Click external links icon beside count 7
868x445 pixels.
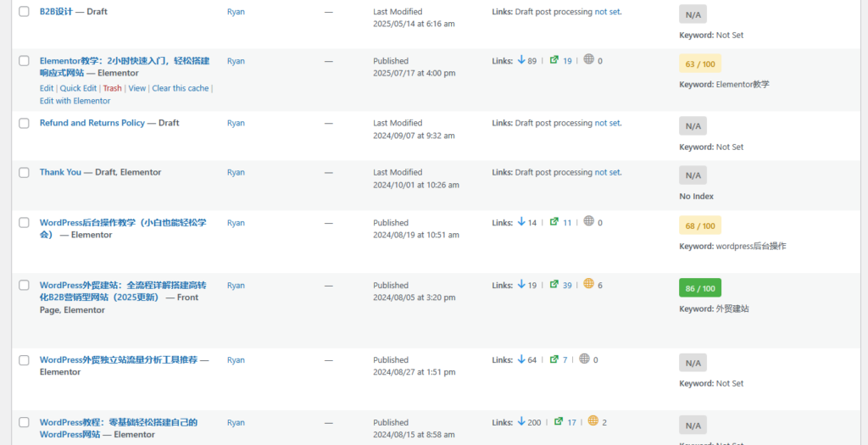click(554, 359)
